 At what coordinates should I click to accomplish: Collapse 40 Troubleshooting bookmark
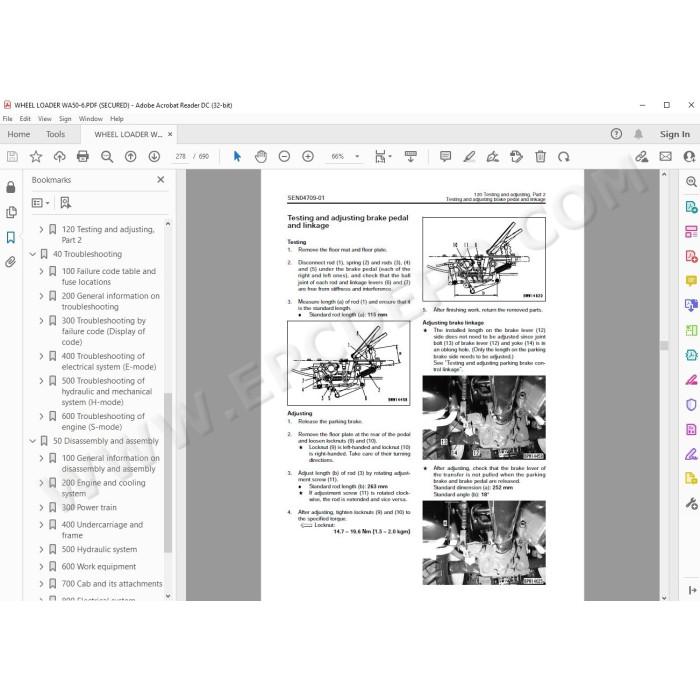pyautogui.click(x=33, y=254)
